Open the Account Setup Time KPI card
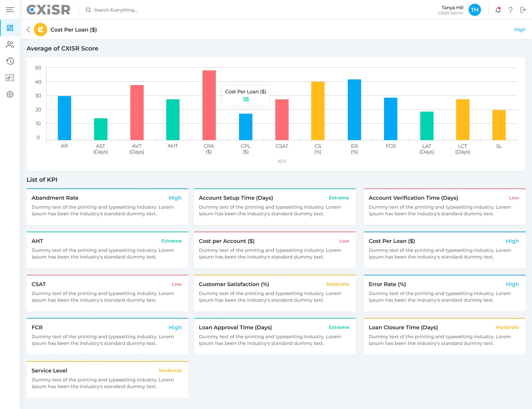Image resolution: width=532 pixels, height=409 pixels. [274, 207]
